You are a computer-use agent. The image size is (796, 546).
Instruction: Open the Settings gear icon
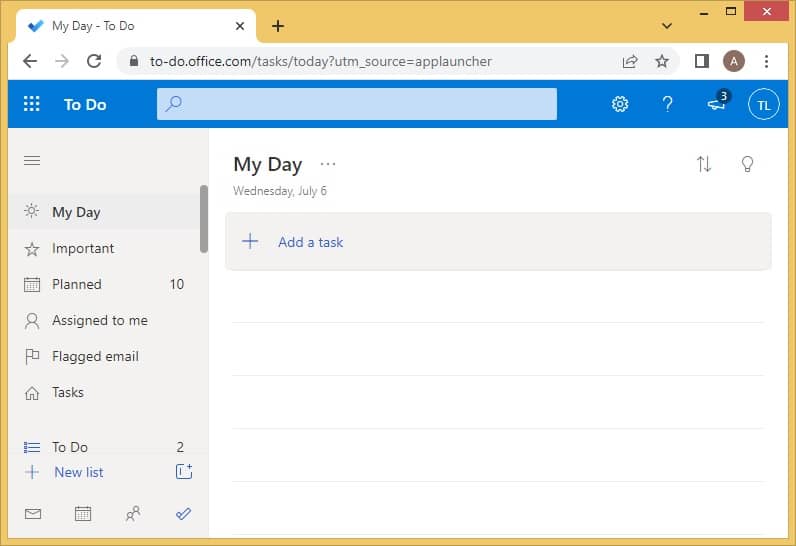tap(620, 104)
